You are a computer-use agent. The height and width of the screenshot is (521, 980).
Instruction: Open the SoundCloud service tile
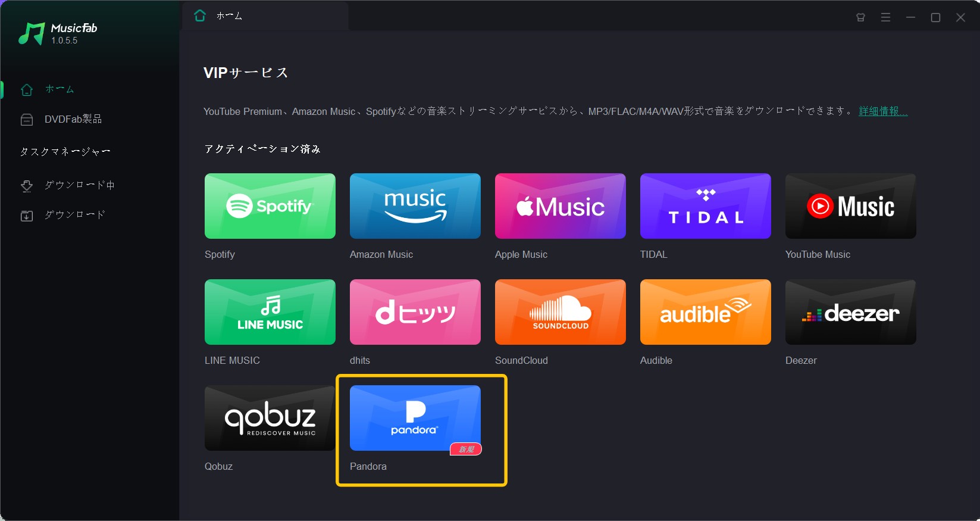tap(561, 312)
